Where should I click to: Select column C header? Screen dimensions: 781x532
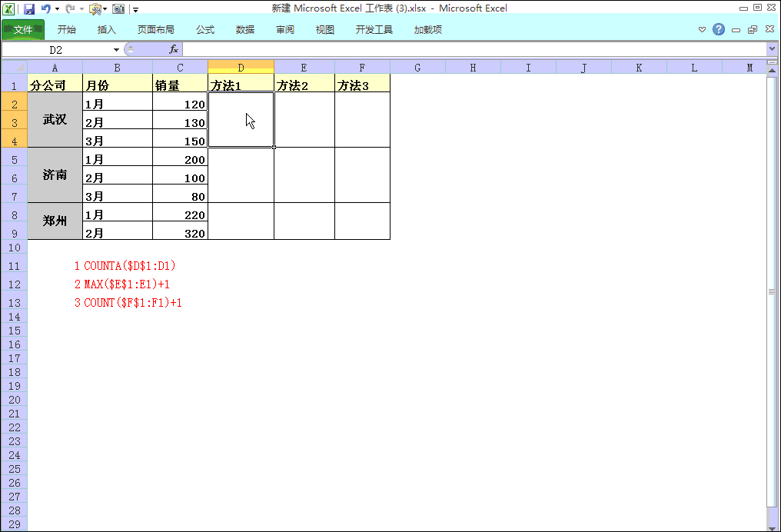[x=180, y=67]
